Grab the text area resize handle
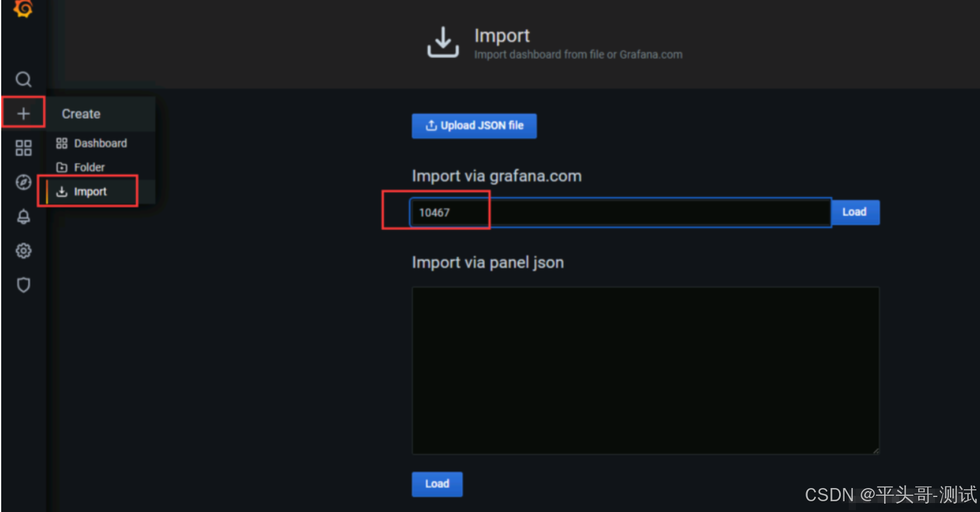 876,450
